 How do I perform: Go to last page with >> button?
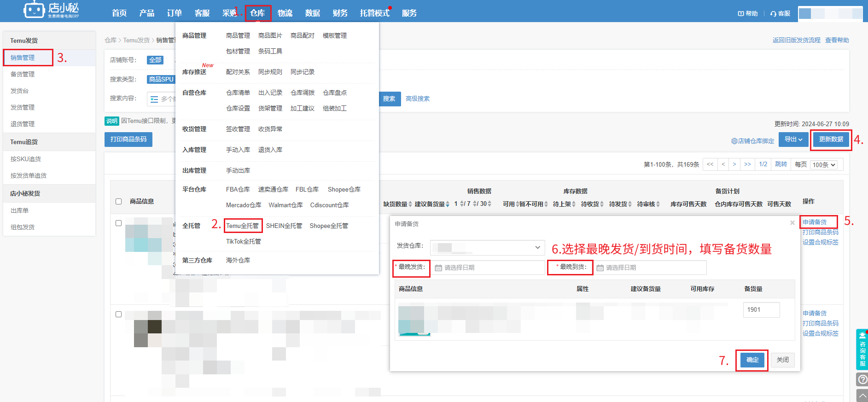[747, 164]
